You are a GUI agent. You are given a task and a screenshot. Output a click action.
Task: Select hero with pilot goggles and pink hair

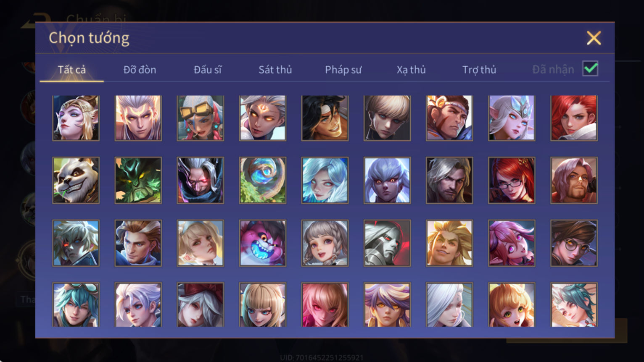point(201,118)
